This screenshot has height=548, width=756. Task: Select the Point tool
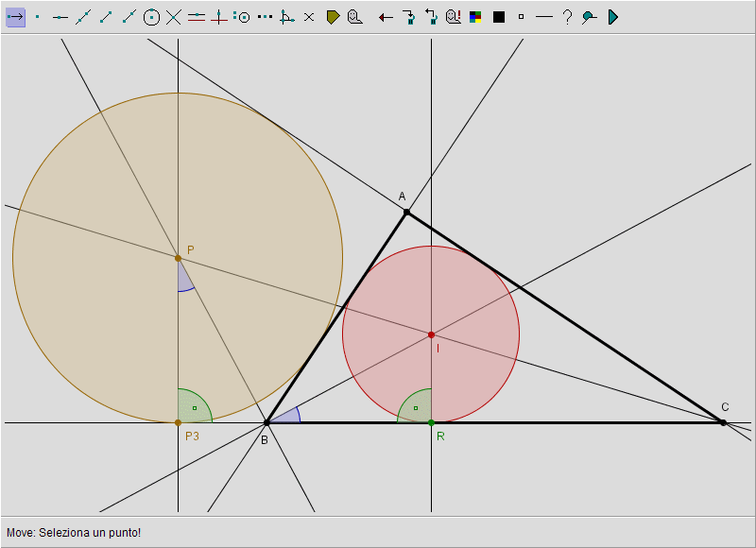pyautogui.click(x=38, y=17)
